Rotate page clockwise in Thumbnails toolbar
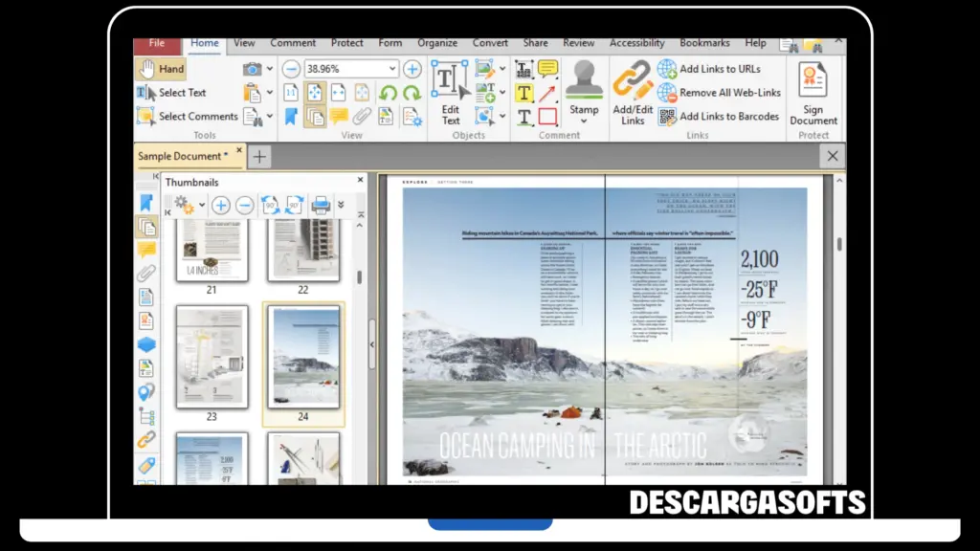The width and height of the screenshot is (980, 551). pos(294,205)
